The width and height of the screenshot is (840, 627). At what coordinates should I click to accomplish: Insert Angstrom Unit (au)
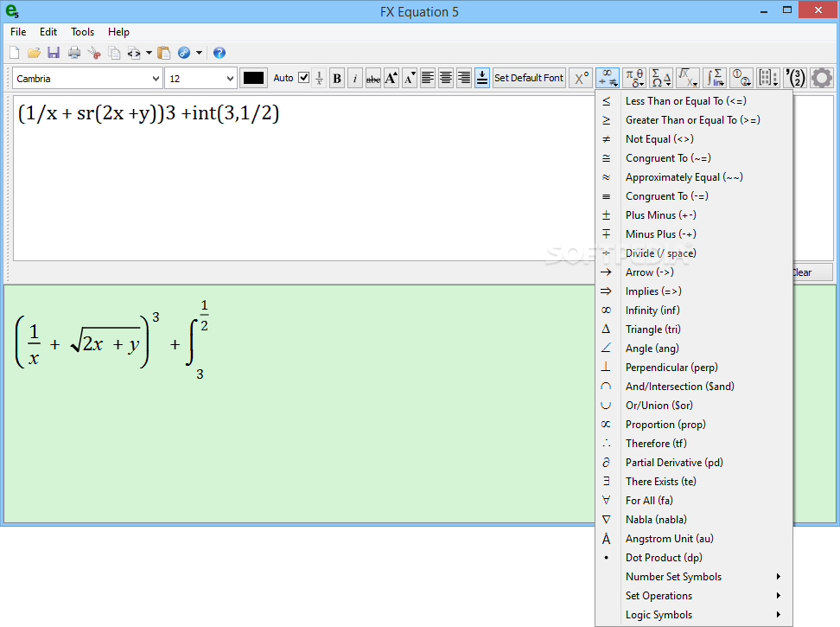[x=694, y=539]
